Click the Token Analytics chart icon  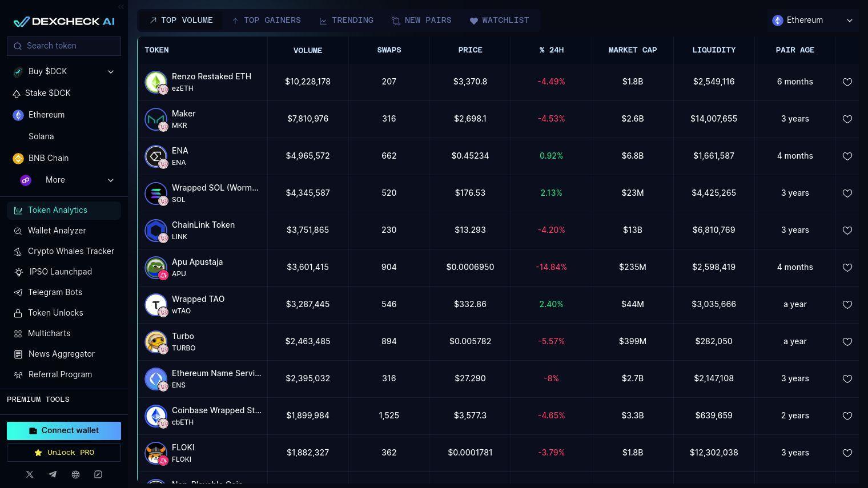[18, 210]
